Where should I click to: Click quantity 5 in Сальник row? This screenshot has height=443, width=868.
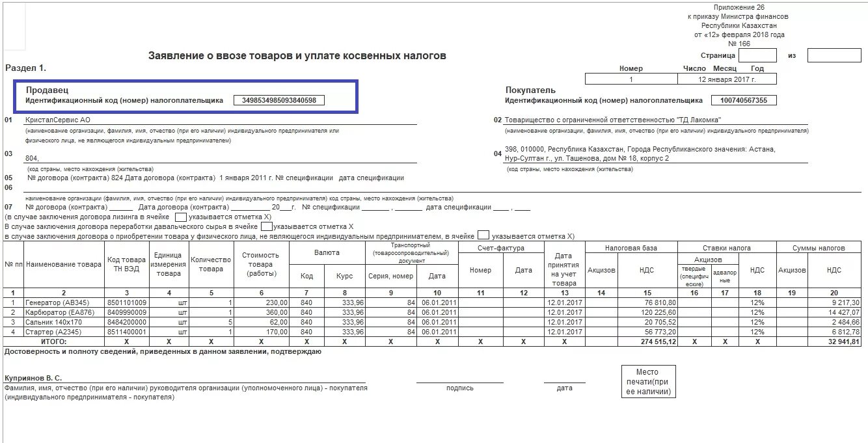(230, 322)
